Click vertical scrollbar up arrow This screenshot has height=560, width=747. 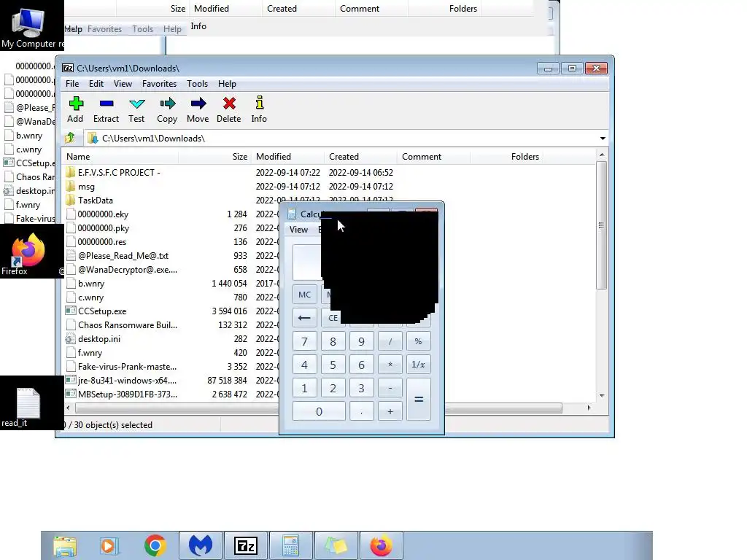tap(602, 155)
